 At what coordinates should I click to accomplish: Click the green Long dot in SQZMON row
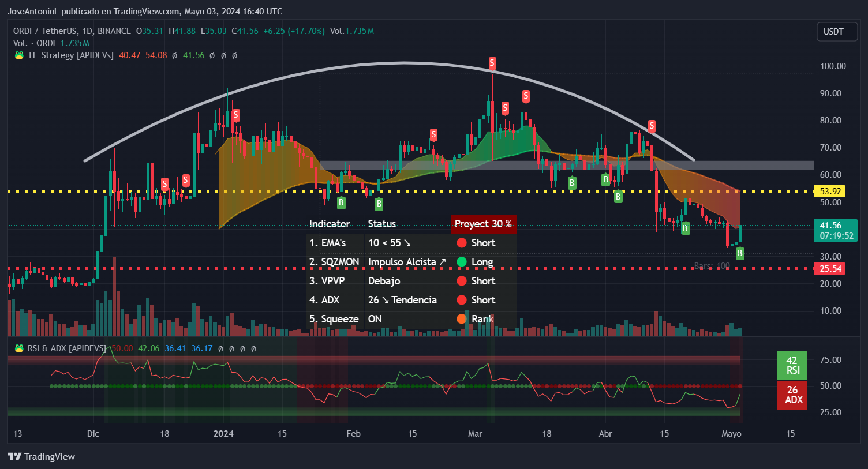click(462, 262)
